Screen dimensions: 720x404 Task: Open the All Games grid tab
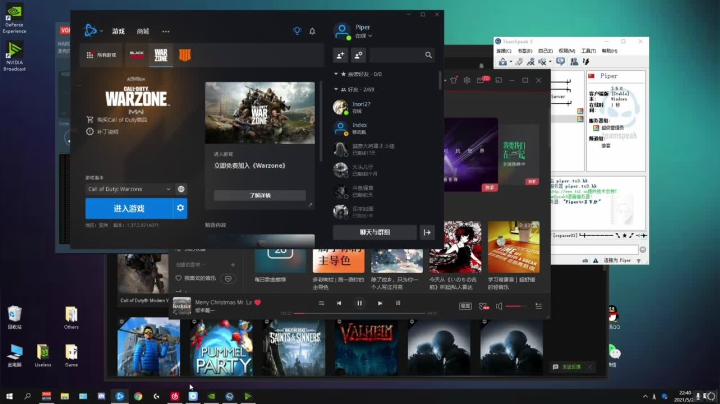pyautogui.click(x=101, y=55)
